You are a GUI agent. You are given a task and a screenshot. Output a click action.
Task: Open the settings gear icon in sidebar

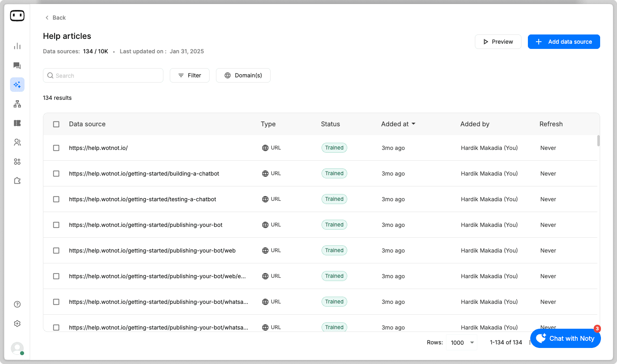tap(17, 324)
